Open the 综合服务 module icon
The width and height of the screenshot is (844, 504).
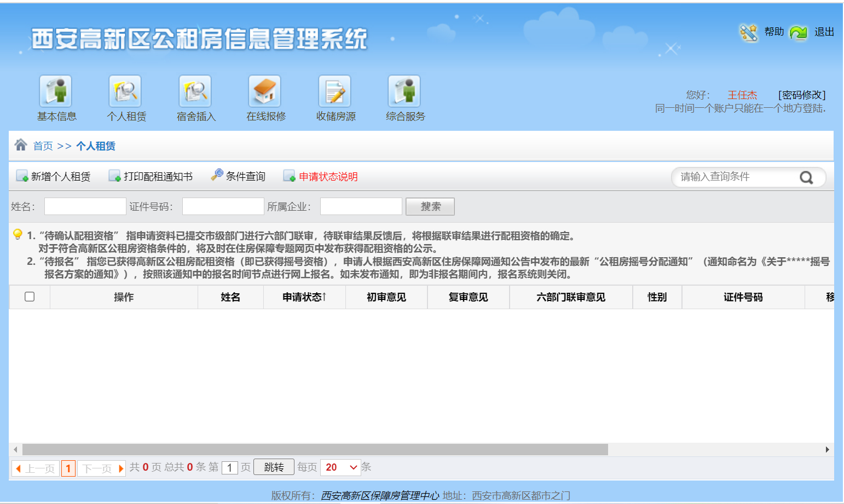[404, 91]
